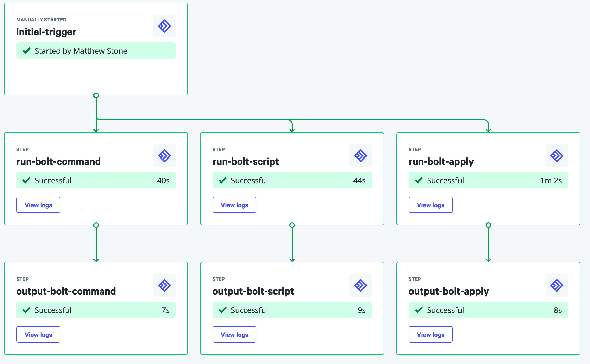The height and width of the screenshot is (364, 590).
Task: View logs for output-bolt-apply
Action: [x=430, y=334]
